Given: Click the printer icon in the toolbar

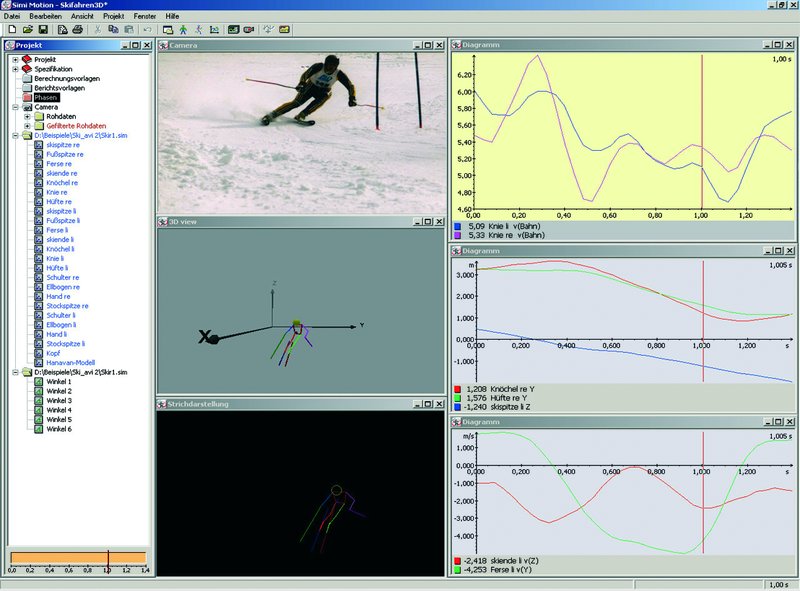Looking at the screenshot, I should pos(78,30).
